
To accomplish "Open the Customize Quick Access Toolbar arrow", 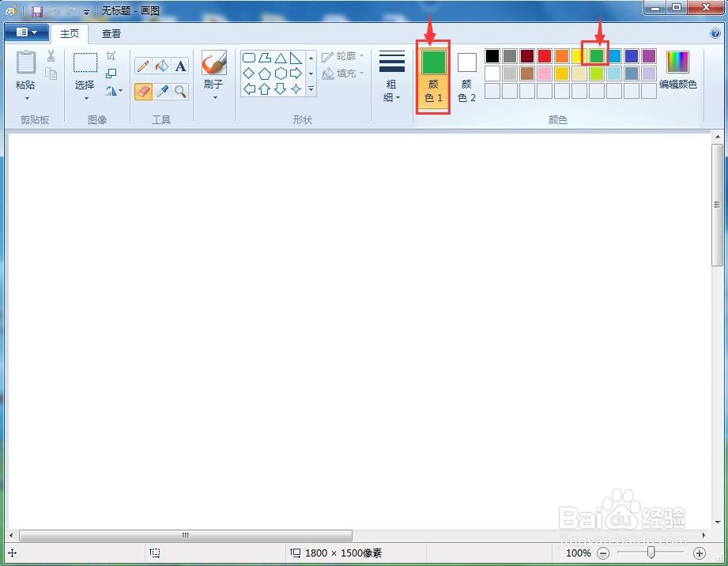I will [x=86, y=12].
